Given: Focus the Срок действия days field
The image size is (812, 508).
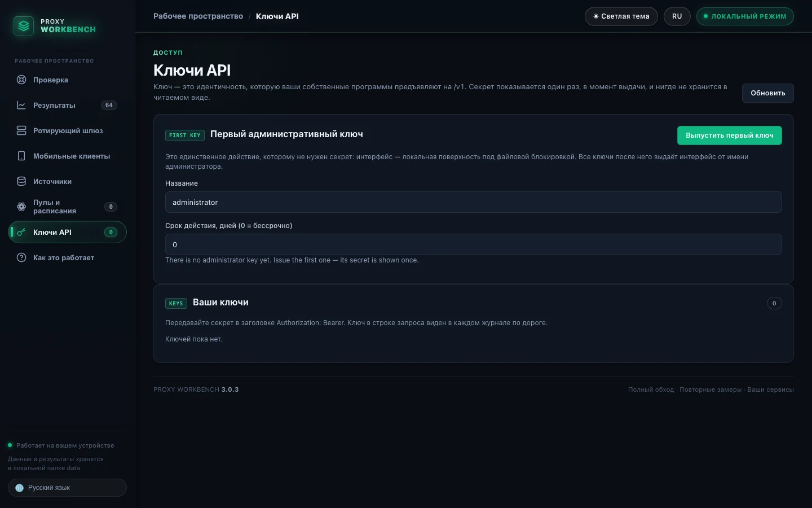Looking at the screenshot, I should tap(473, 244).
